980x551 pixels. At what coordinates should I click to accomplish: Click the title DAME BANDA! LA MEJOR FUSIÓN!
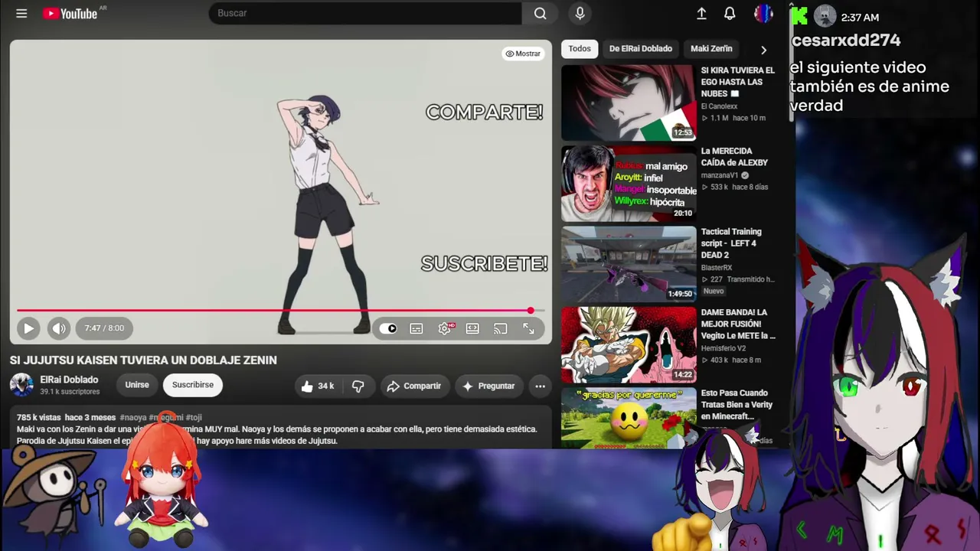tap(738, 324)
